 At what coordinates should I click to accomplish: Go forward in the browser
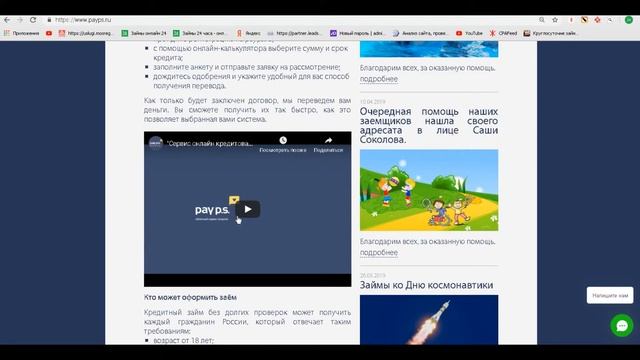point(20,20)
